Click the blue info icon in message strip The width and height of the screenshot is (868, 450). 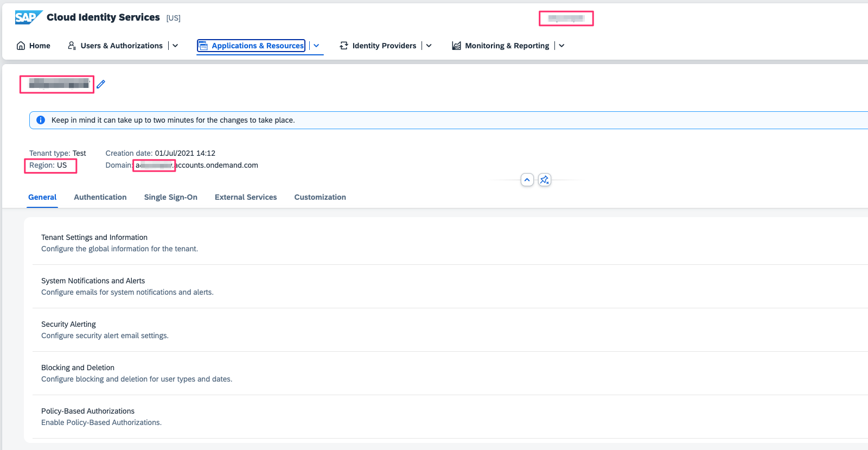[x=41, y=120]
